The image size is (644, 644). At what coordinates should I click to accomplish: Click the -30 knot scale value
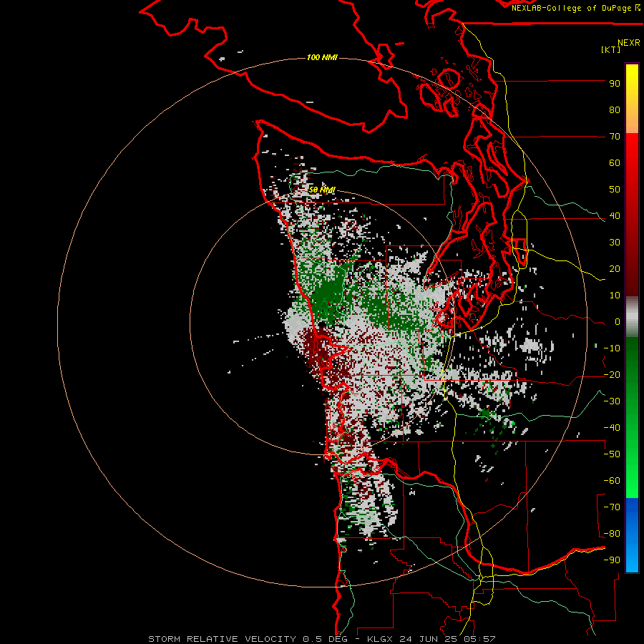coord(612,401)
